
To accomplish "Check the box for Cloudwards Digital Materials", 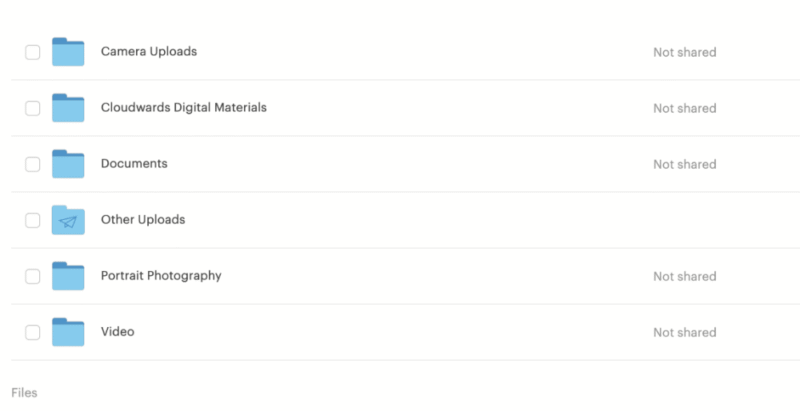I will (x=33, y=108).
